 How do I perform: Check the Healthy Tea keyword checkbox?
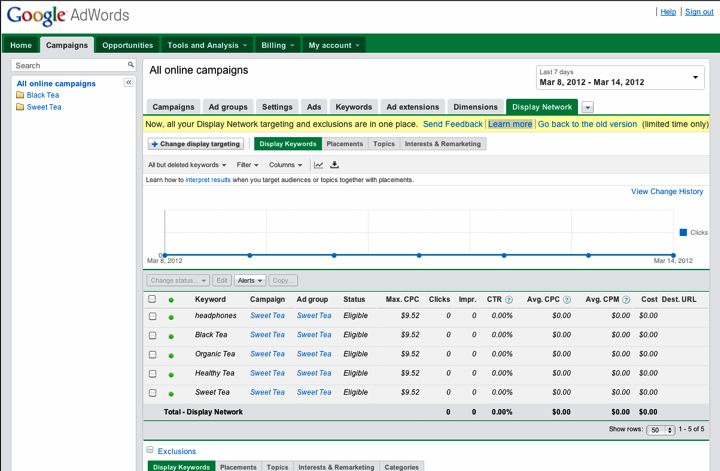[152, 374]
